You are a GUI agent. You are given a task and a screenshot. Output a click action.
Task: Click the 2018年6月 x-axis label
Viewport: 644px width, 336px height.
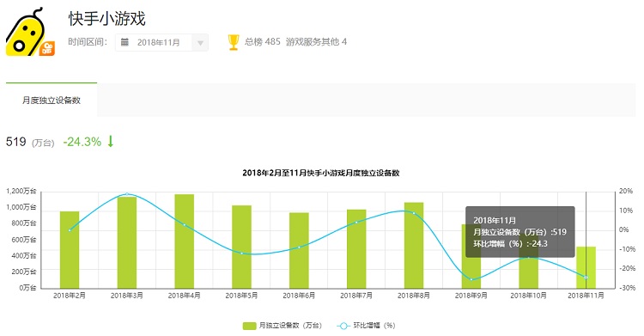(299, 296)
